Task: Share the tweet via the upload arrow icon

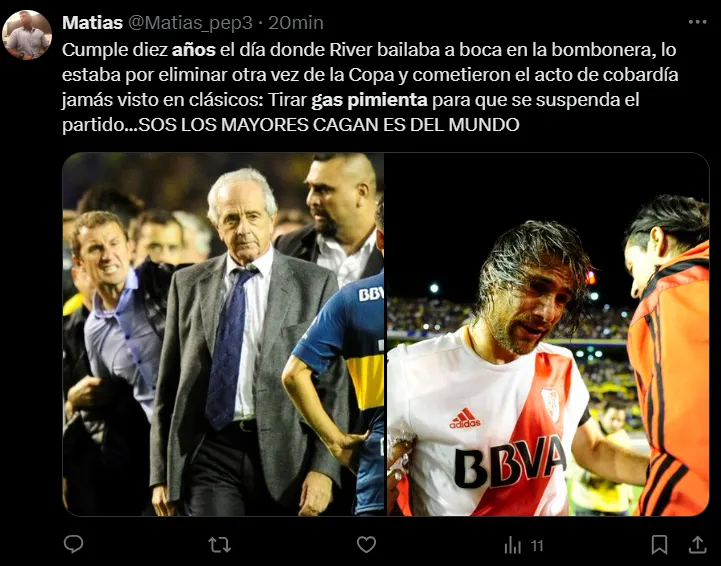Action: click(x=697, y=545)
